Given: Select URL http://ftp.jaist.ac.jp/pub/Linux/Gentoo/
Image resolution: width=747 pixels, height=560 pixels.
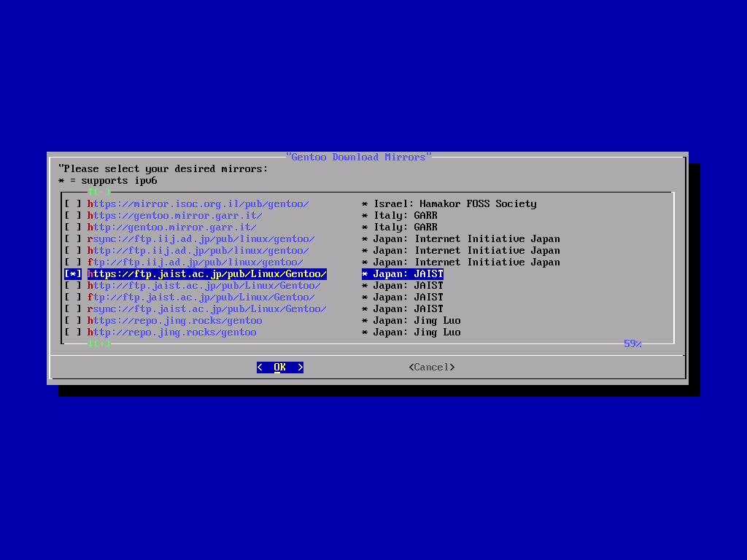Looking at the screenshot, I should 204,286.
